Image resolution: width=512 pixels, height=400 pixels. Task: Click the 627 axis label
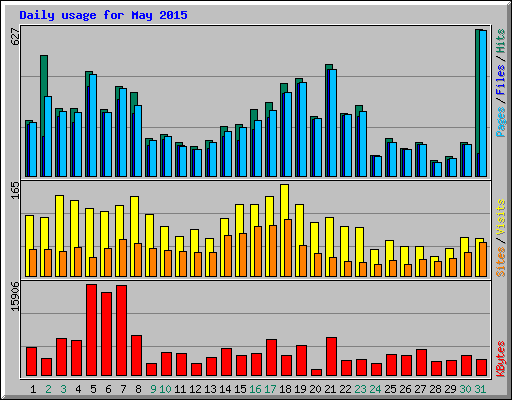[15, 37]
